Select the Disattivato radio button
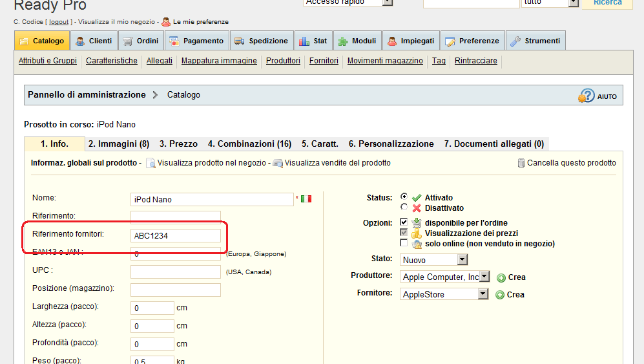The width and height of the screenshot is (644, 364). [404, 207]
